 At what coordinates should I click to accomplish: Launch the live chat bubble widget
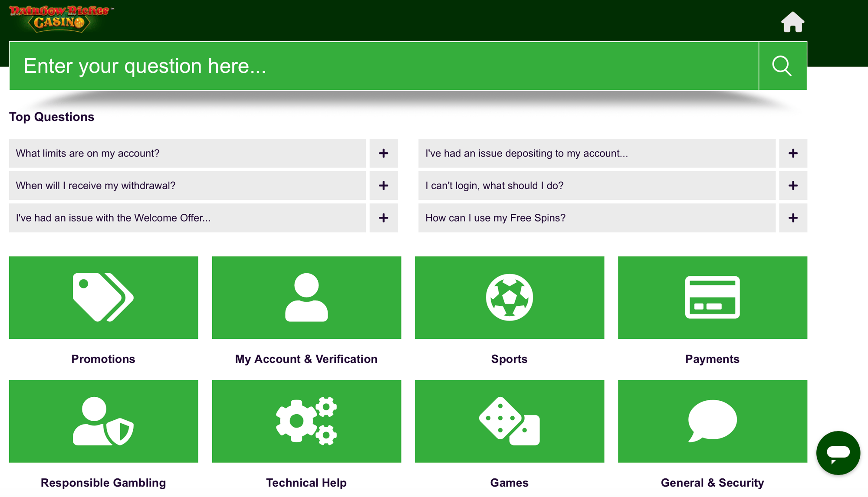click(838, 453)
